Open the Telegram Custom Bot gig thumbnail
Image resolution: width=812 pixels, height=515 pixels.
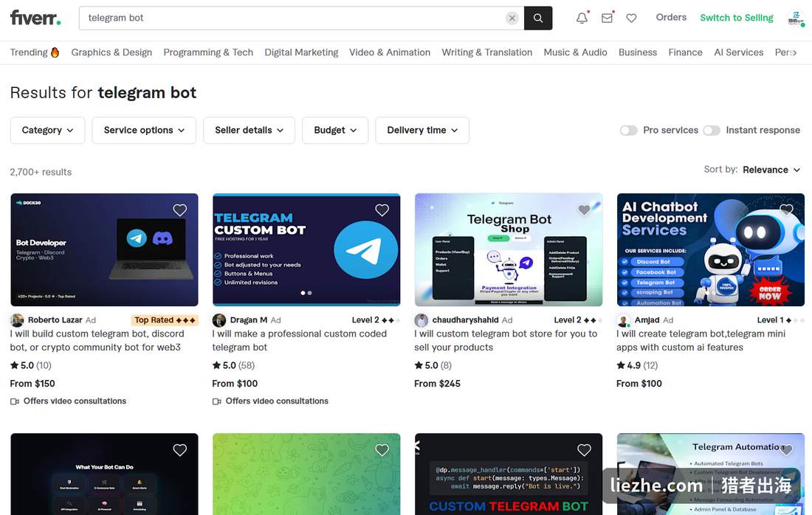[306, 250]
